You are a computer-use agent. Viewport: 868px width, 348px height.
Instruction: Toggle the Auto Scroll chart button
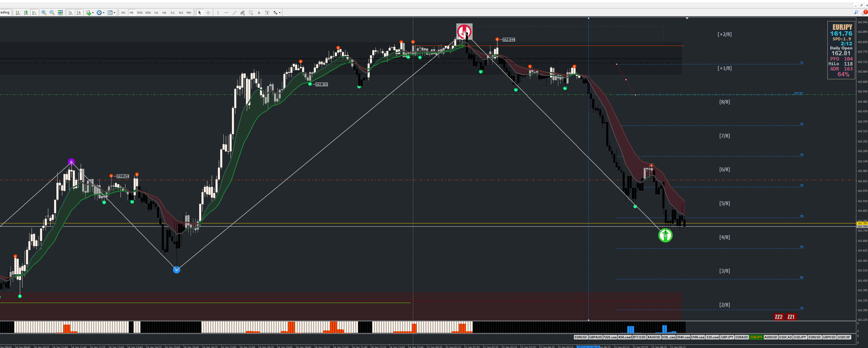tap(70, 13)
